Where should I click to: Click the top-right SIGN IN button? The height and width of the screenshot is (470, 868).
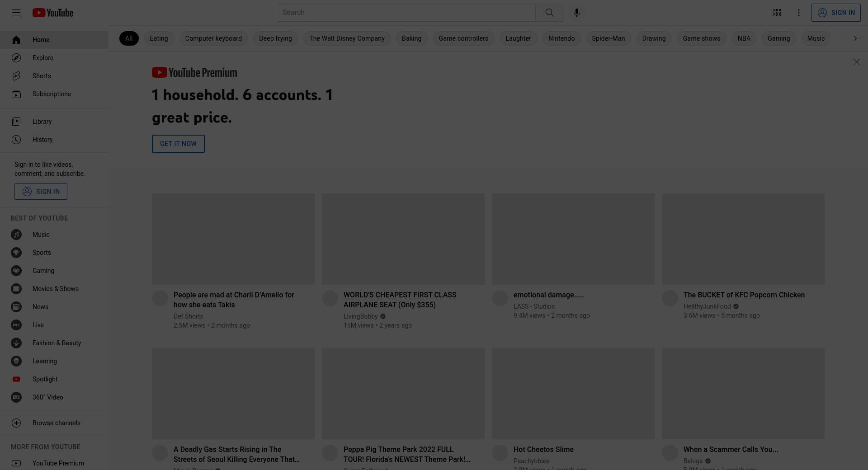836,13
